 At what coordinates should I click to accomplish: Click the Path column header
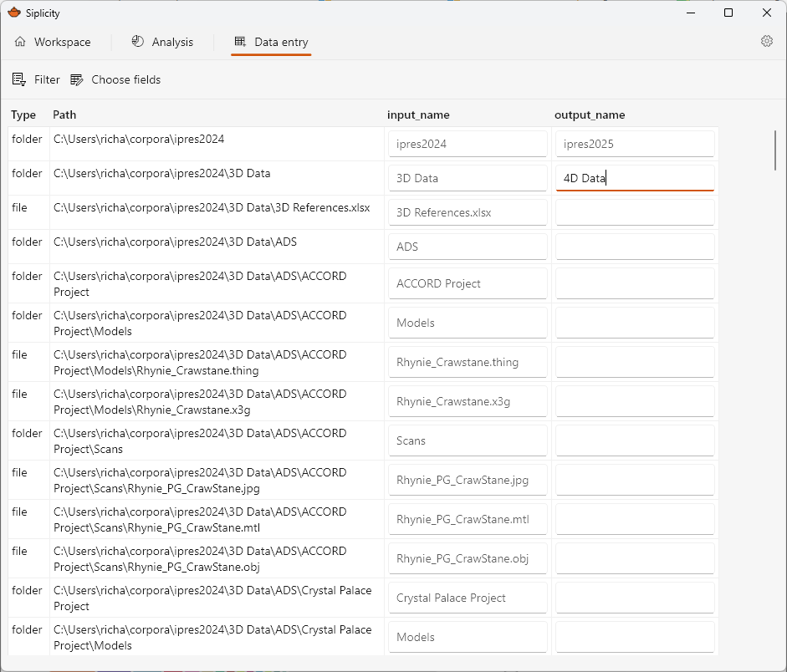coord(64,115)
